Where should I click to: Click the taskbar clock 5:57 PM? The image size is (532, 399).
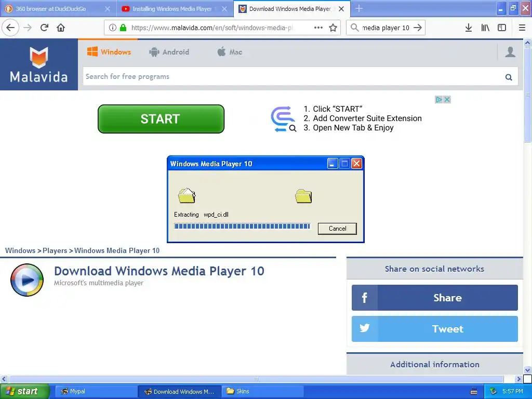point(512,392)
